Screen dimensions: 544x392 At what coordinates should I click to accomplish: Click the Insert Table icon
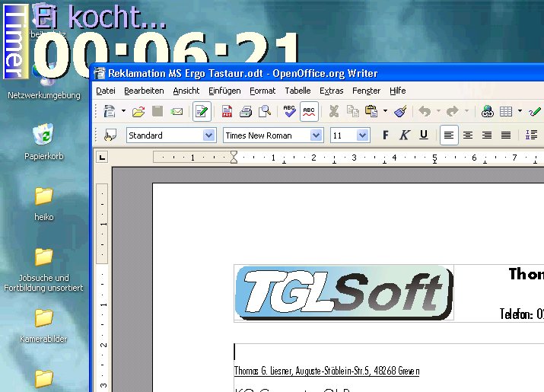[506, 111]
